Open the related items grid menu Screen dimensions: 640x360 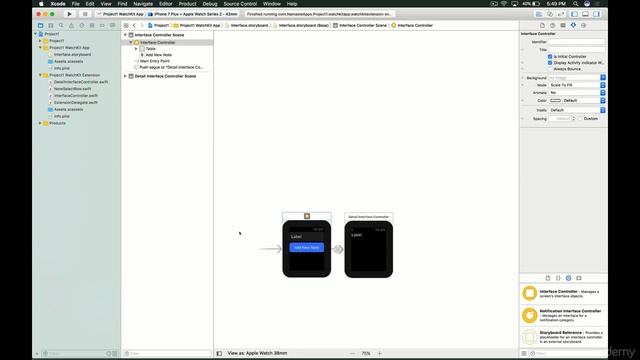click(x=126, y=25)
